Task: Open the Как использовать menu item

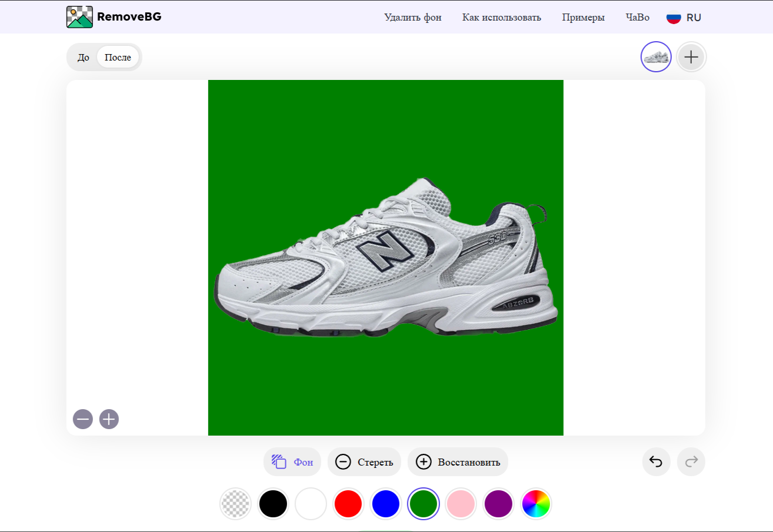Action: 502,17
